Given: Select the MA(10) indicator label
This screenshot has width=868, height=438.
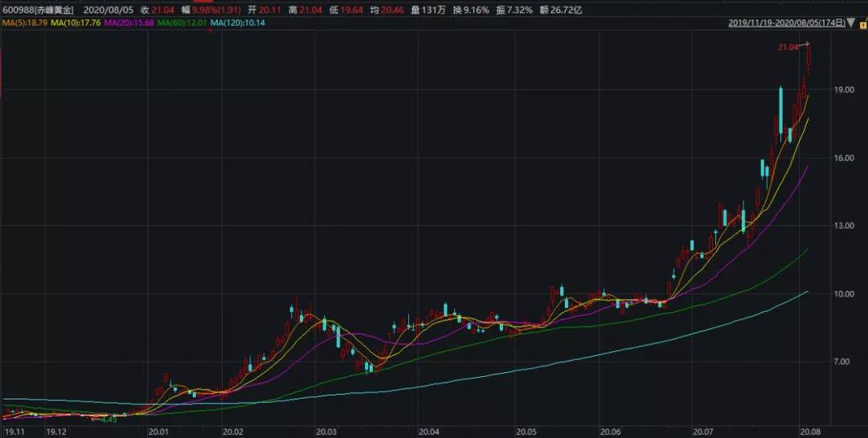Looking at the screenshot, I should coord(76,23).
